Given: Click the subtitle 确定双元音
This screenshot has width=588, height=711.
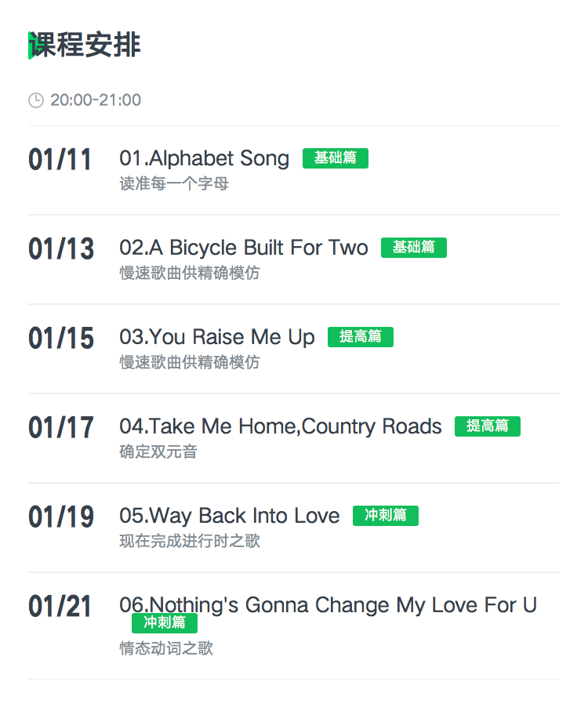Looking at the screenshot, I should [158, 452].
